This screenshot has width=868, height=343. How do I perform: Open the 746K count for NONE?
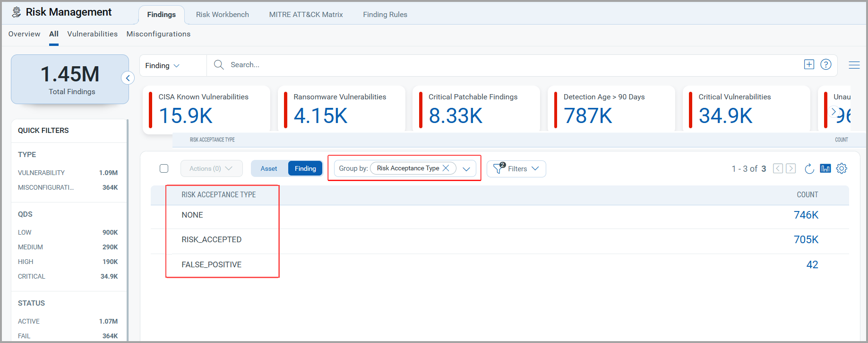806,215
